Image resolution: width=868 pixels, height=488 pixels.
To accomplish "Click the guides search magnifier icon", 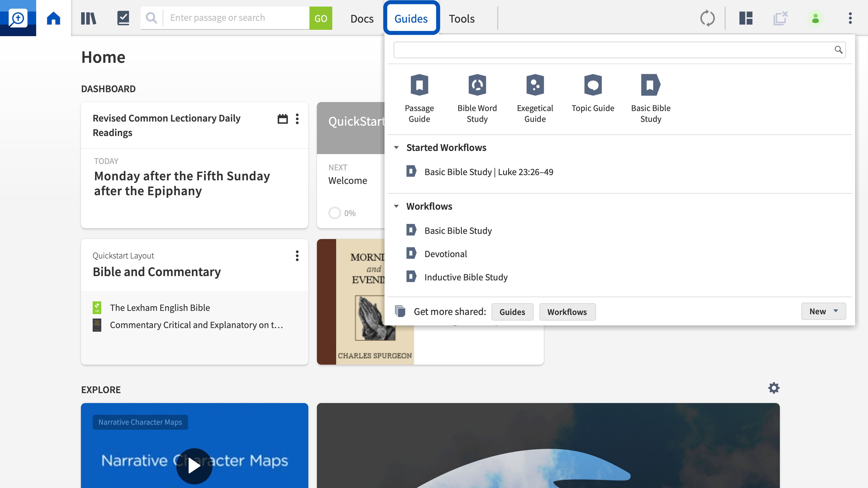I will [x=838, y=50].
